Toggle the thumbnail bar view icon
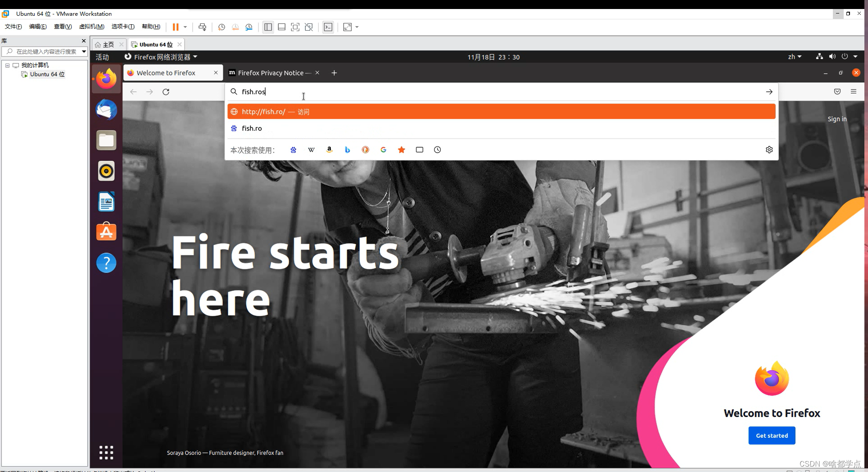This screenshot has height=472, width=868. [x=282, y=27]
